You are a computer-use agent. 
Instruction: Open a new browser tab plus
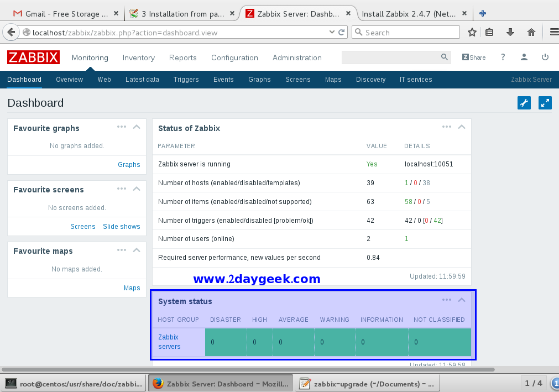click(x=483, y=13)
